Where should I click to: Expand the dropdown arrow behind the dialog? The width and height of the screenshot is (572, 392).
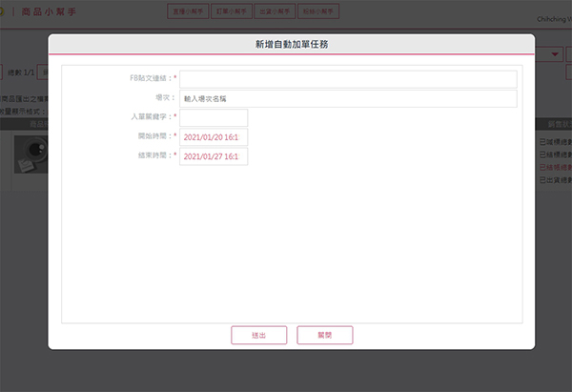[x=556, y=54]
